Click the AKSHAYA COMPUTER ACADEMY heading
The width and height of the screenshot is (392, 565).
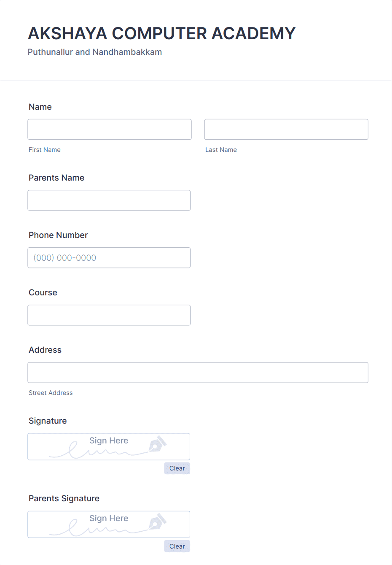[x=162, y=33]
